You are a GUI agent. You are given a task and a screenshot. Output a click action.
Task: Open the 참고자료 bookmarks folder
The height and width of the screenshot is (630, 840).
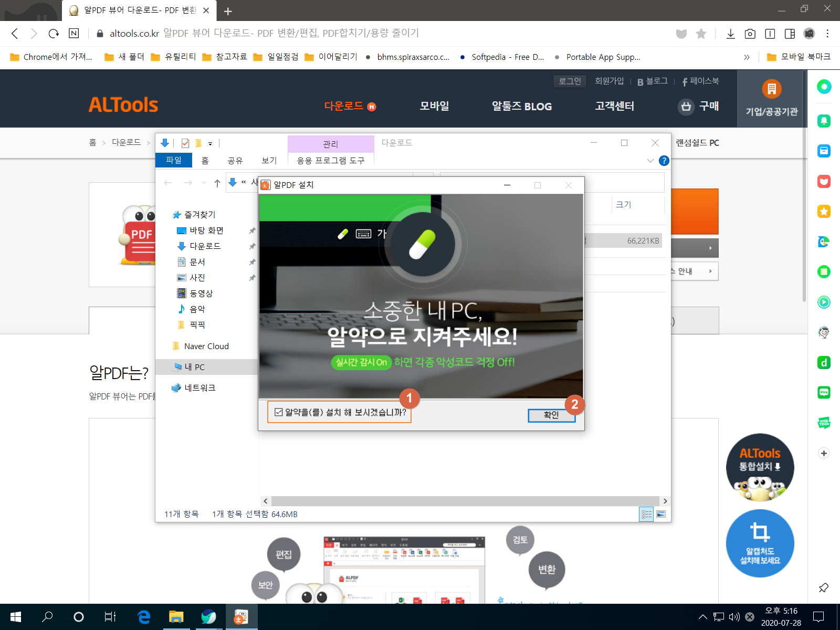click(225, 57)
